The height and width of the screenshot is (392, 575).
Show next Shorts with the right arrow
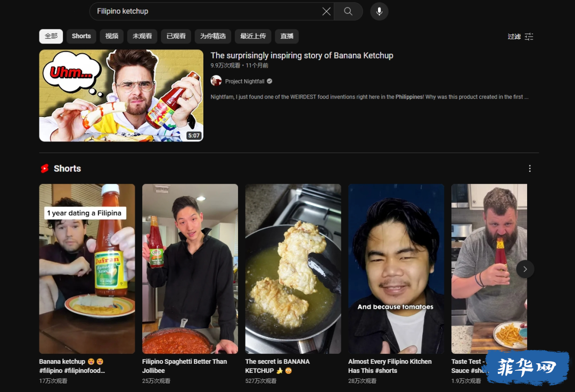coord(525,269)
